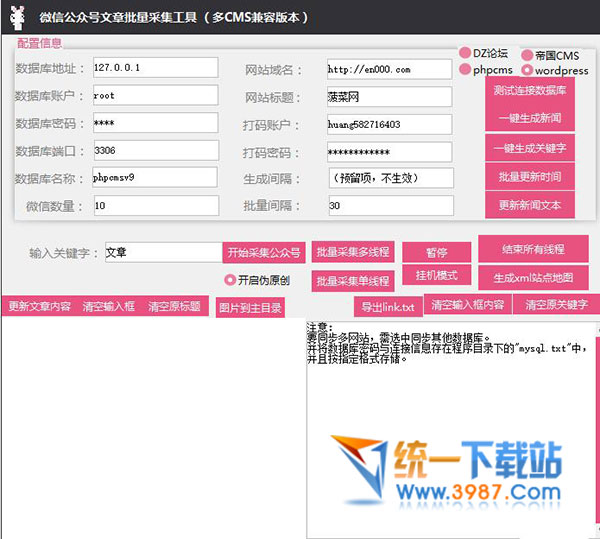Click 批量采集多线程 button

click(x=353, y=252)
